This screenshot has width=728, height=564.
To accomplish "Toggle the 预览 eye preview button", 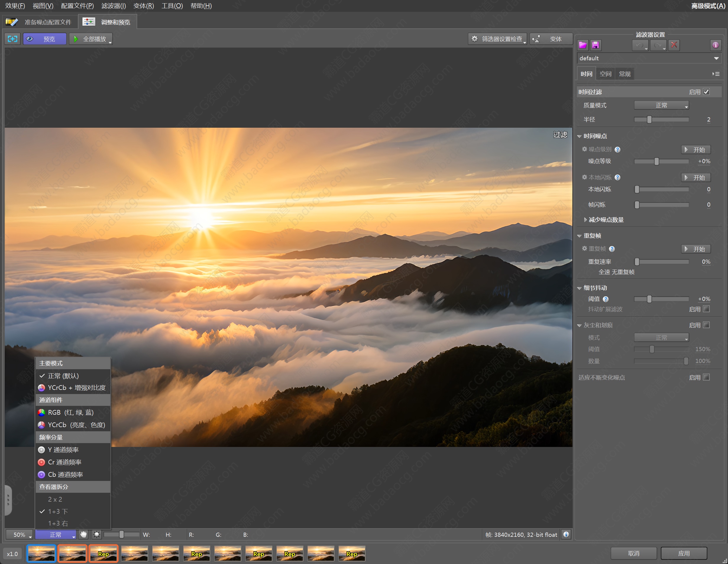I will pos(45,39).
